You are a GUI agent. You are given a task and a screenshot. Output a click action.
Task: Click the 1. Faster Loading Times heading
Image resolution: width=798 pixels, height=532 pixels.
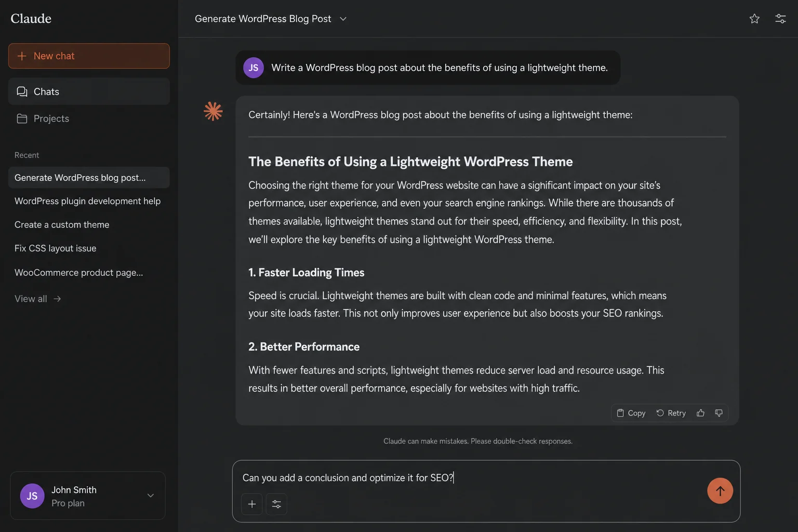[307, 272]
